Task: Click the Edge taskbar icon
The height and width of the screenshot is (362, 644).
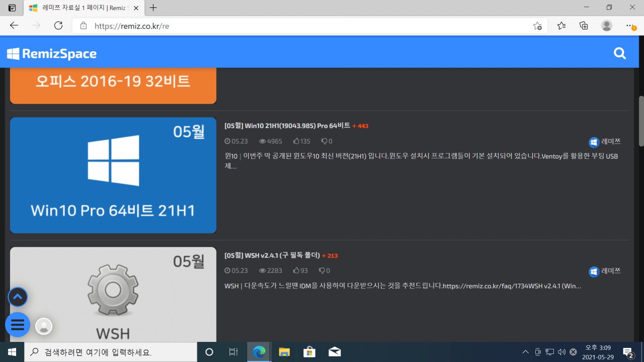Action: click(x=259, y=352)
